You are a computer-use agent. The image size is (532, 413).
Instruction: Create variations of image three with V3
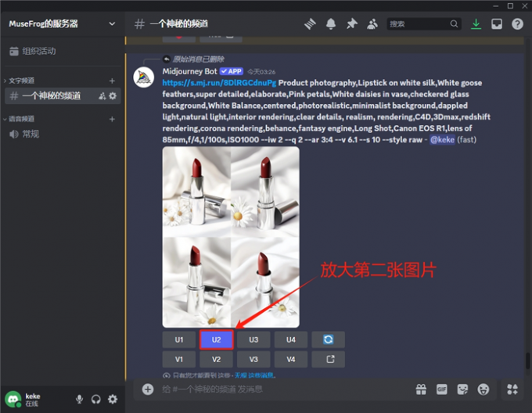coord(253,360)
